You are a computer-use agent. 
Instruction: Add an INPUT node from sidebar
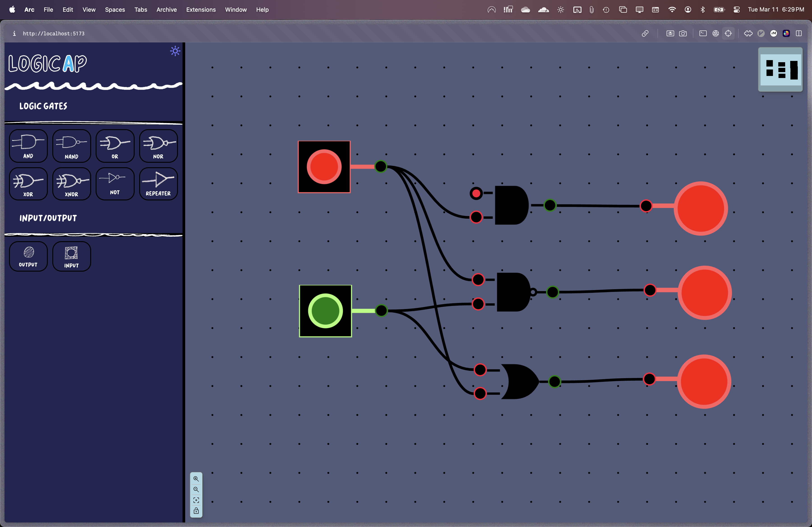[x=72, y=256]
